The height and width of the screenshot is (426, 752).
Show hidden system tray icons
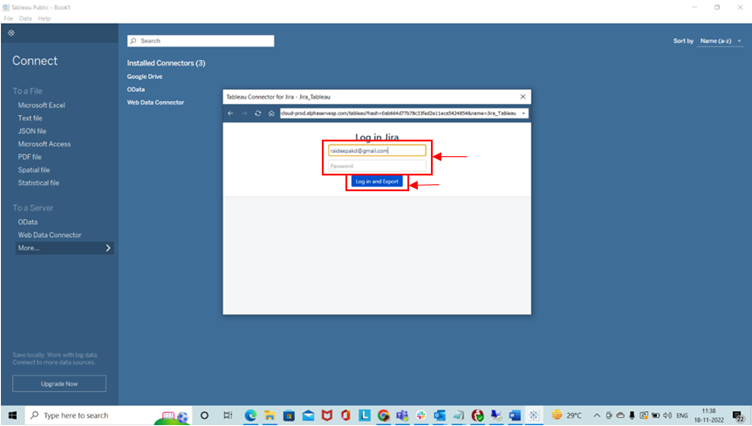pos(597,415)
